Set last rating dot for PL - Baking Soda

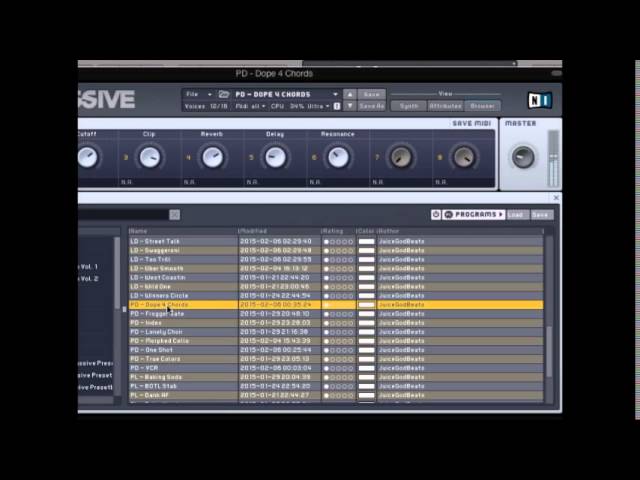pos(351,377)
